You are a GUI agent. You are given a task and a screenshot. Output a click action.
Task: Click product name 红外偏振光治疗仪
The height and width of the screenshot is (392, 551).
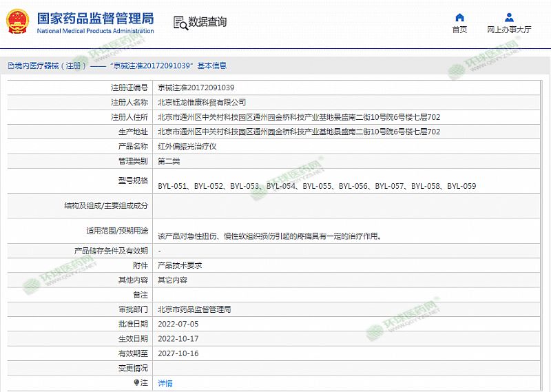[187, 146]
